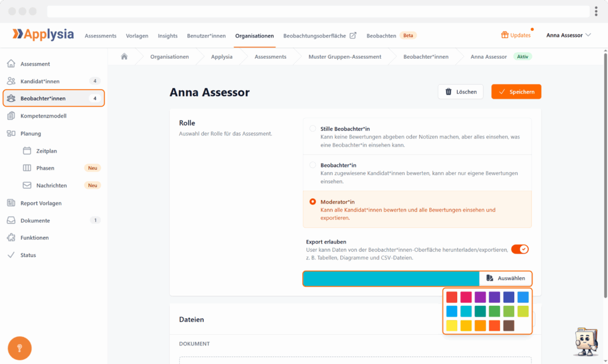Click the Speichern button
This screenshot has height=364, width=608.
pyautogui.click(x=516, y=92)
